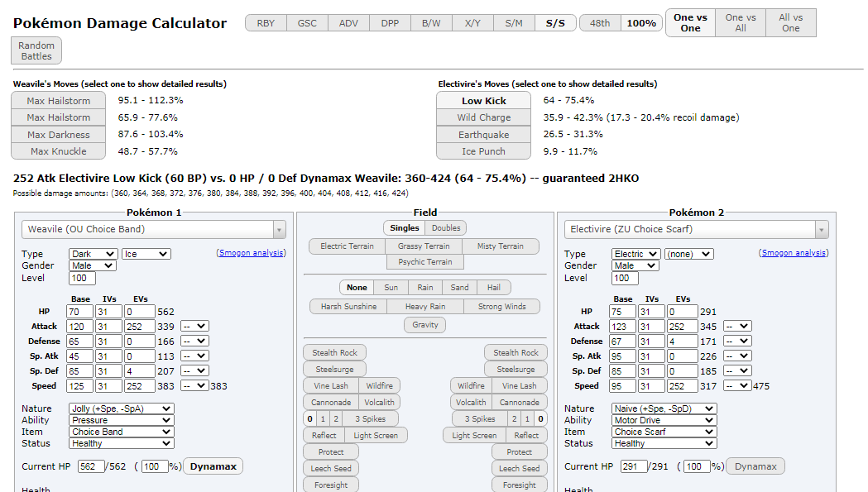Edit Weavile's HP base stat field
The image size is (868, 492).
click(x=79, y=312)
